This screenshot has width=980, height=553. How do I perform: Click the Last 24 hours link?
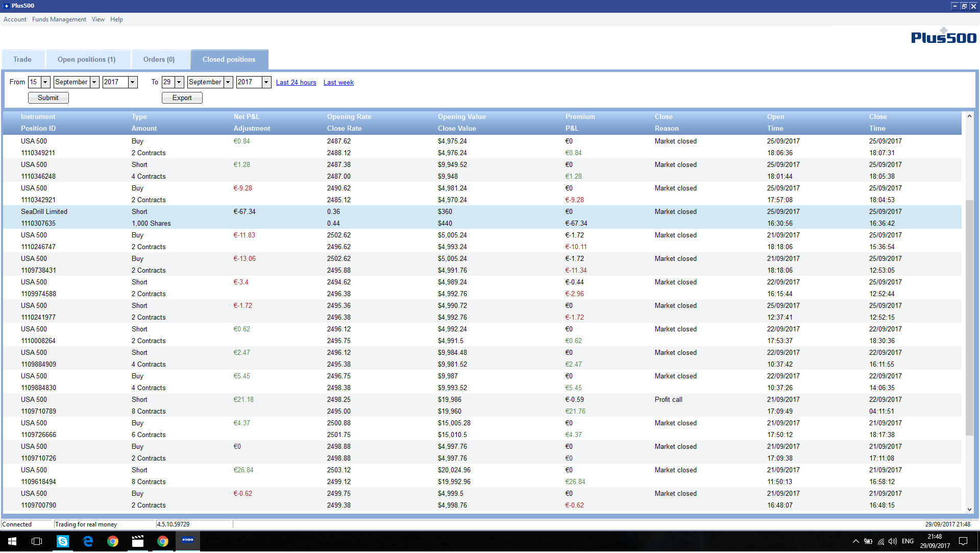point(296,83)
